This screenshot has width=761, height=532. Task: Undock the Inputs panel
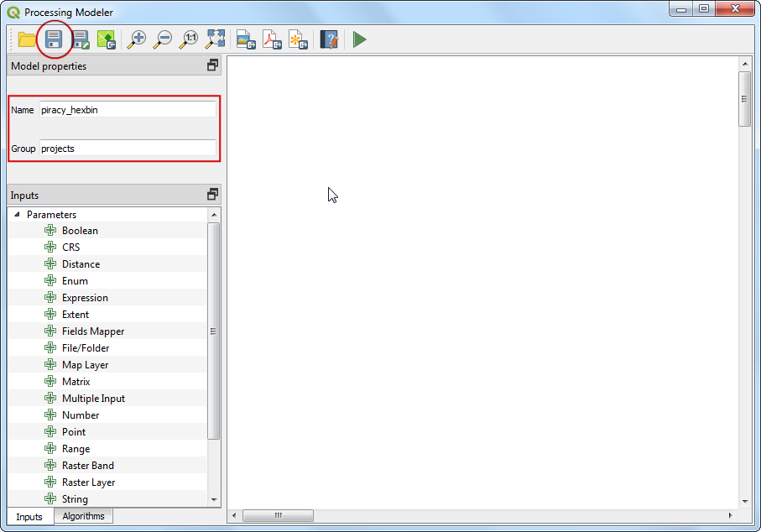point(212,195)
